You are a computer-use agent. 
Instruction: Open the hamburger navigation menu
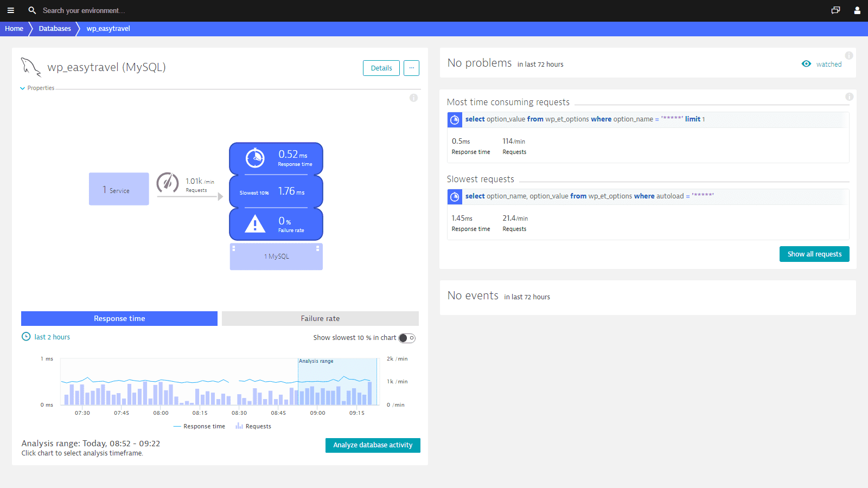click(10, 10)
